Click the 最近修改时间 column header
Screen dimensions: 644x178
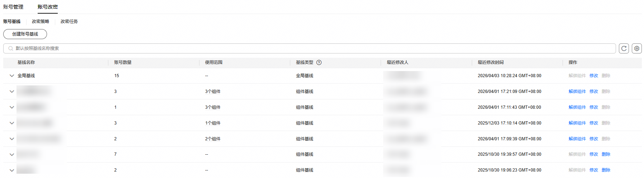490,62
